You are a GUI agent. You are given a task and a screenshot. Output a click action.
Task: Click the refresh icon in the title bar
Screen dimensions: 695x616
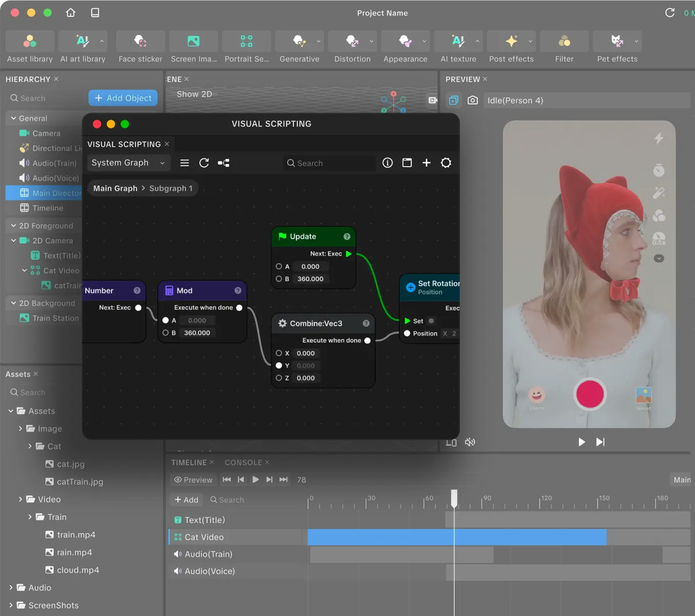[670, 13]
